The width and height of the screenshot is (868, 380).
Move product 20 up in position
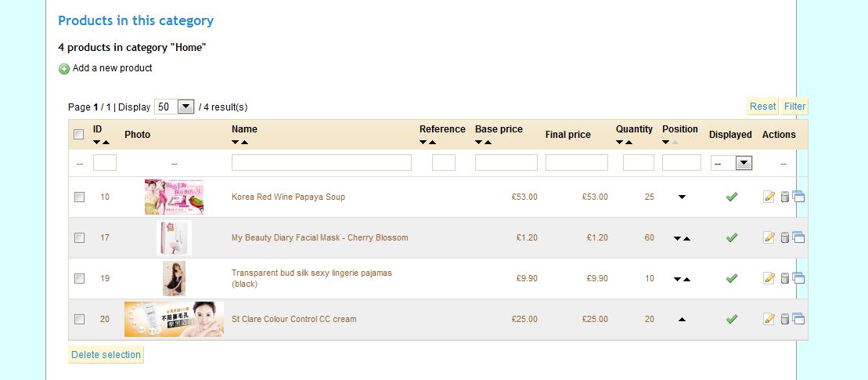(x=682, y=320)
